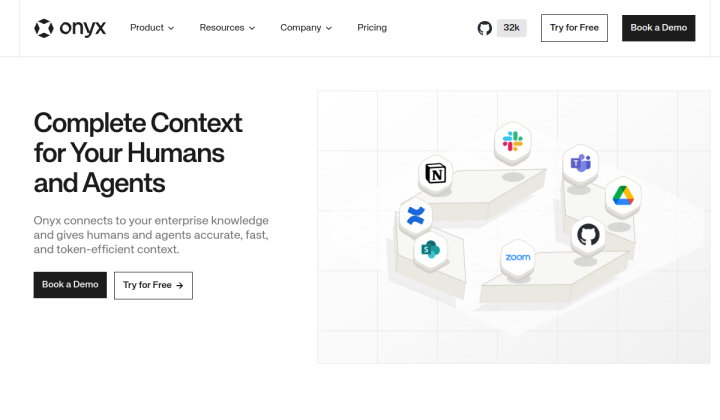The height and width of the screenshot is (420, 720).
Task: Go to the Pricing page
Action: pyautogui.click(x=372, y=28)
